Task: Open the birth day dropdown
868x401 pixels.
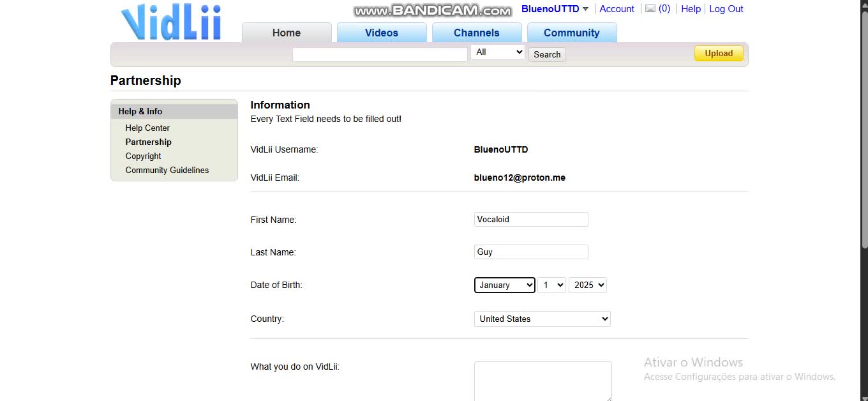Action: (551, 285)
